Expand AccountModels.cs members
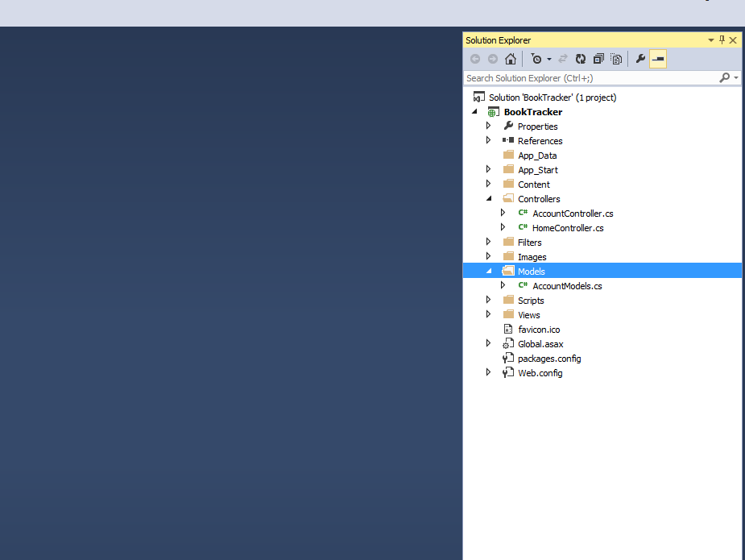745x560 pixels. pos(503,285)
